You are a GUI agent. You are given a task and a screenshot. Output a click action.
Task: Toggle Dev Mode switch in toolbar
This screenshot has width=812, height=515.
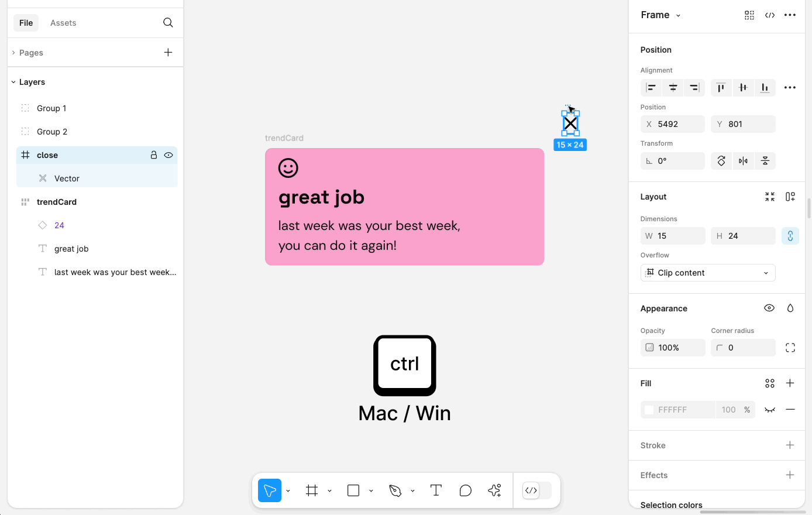[537, 490]
